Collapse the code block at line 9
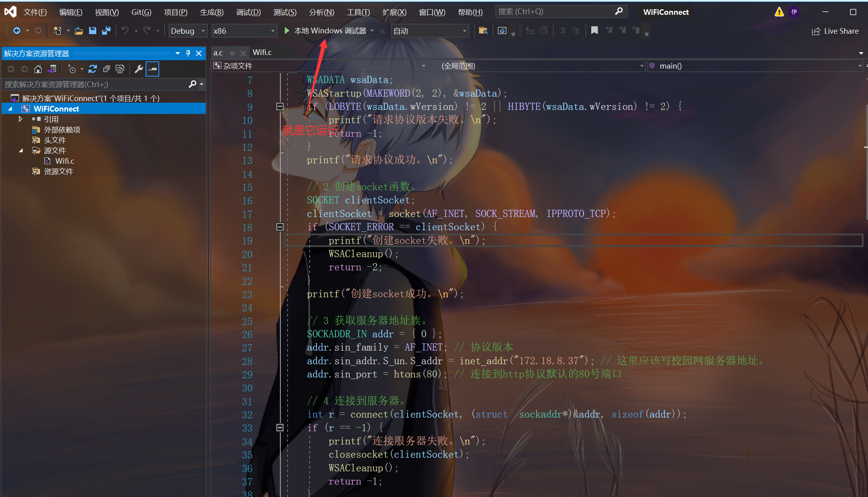Viewport: 868px width, 497px height. click(280, 107)
